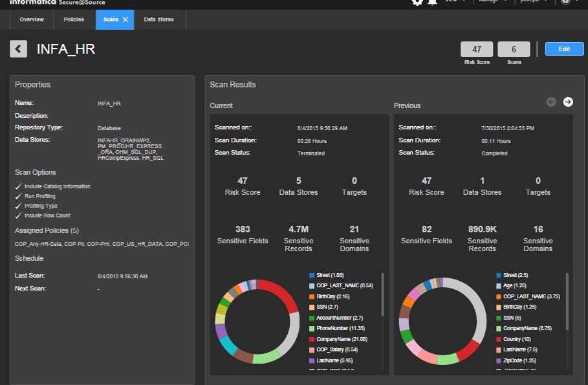Open the notifications bell icon
The width and height of the screenshot is (588, 385).
[432, 2]
